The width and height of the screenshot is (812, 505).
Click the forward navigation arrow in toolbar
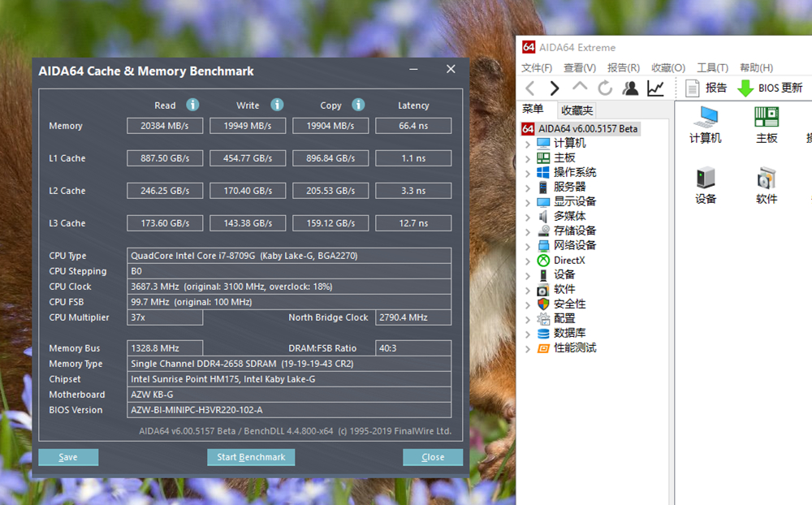(555, 88)
